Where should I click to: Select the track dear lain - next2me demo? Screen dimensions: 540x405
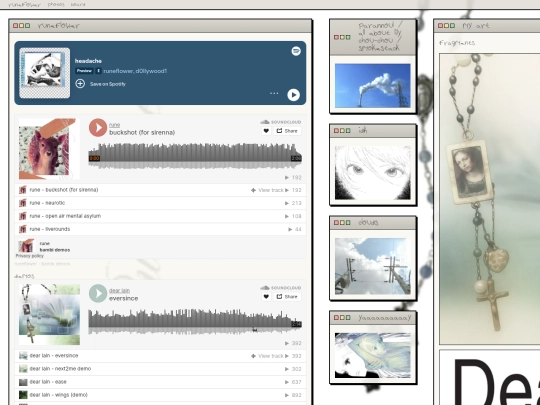click(x=60, y=368)
